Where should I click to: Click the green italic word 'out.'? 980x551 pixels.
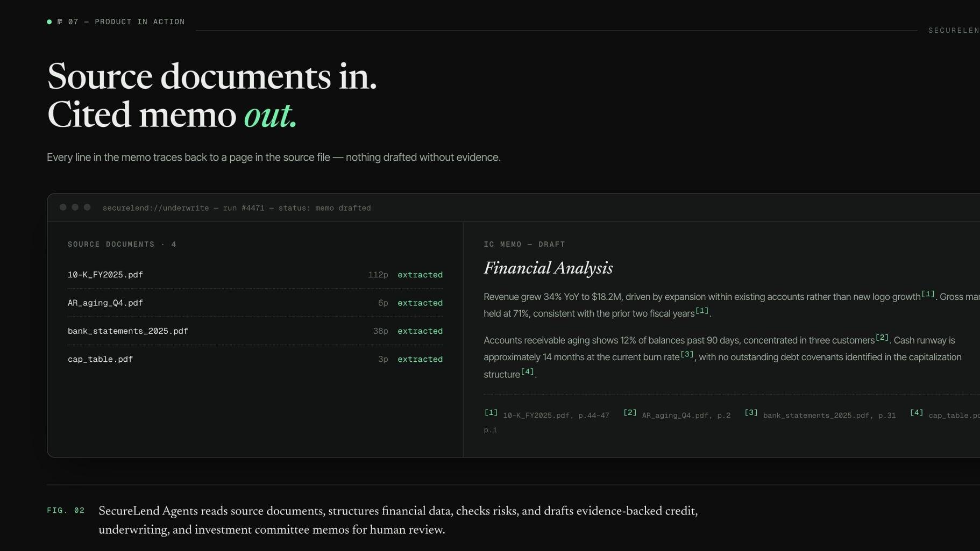click(x=271, y=115)
